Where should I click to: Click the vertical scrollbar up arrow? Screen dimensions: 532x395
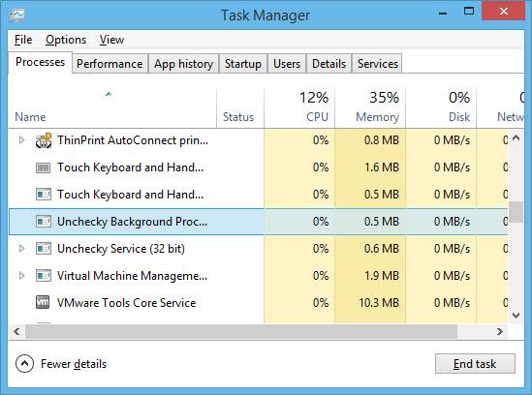[x=516, y=138]
